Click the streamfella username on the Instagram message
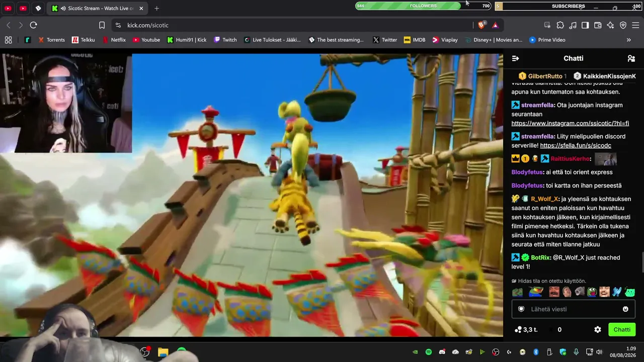 (537, 105)
